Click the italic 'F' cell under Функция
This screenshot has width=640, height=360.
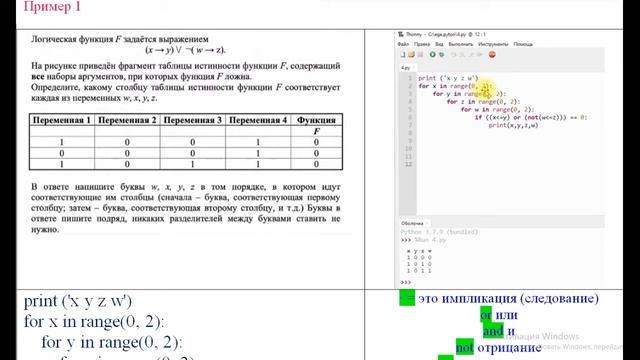[316, 131]
